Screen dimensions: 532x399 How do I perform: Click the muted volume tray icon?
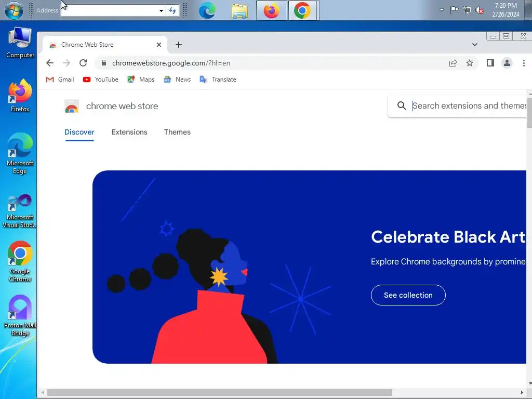click(480, 10)
